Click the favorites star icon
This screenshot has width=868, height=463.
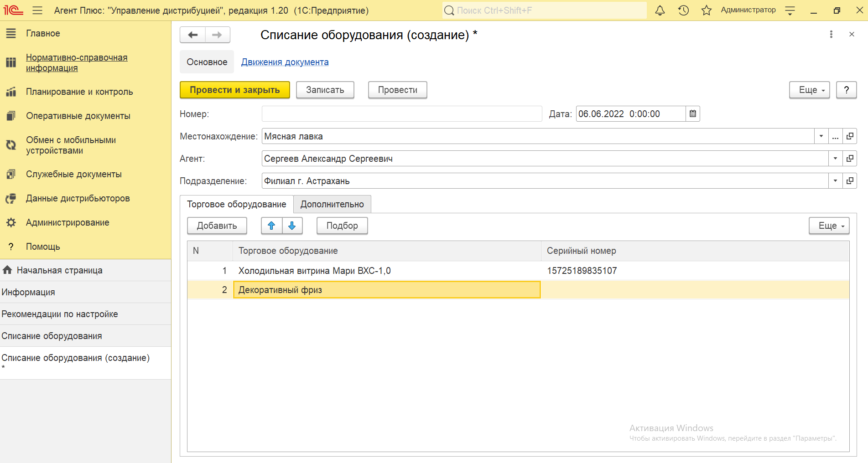(706, 10)
